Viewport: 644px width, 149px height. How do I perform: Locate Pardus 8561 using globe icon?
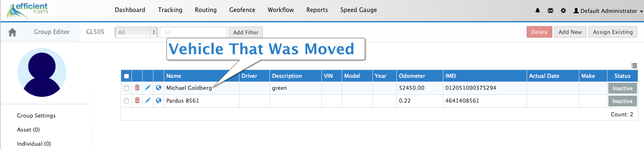point(158,101)
